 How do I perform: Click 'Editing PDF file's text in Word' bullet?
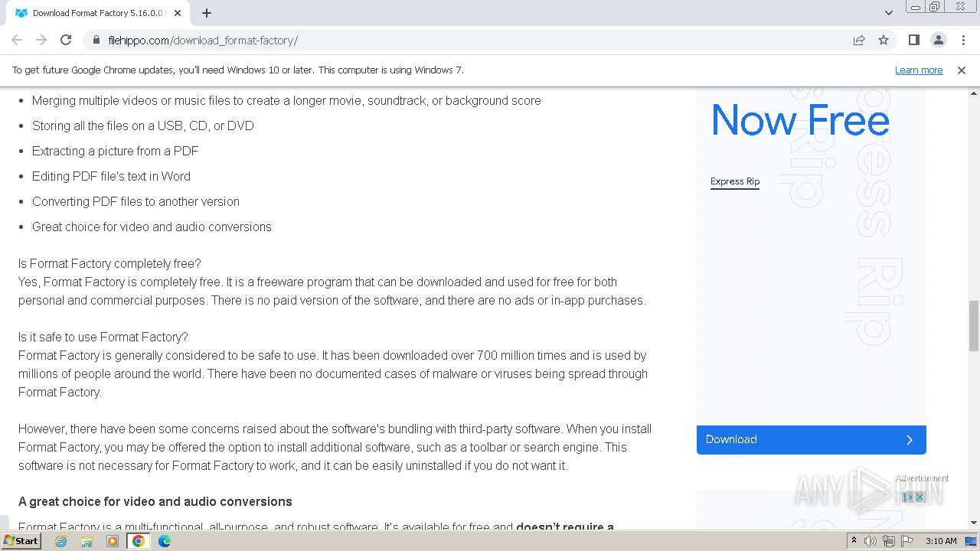[x=111, y=176]
